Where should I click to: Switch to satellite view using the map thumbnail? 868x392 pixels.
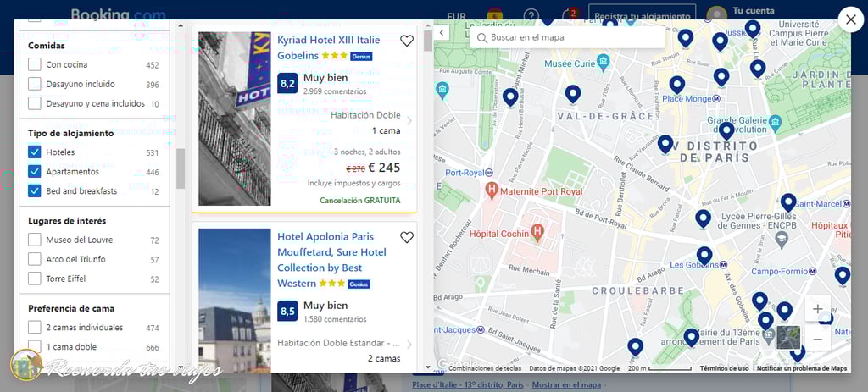click(x=788, y=338)
